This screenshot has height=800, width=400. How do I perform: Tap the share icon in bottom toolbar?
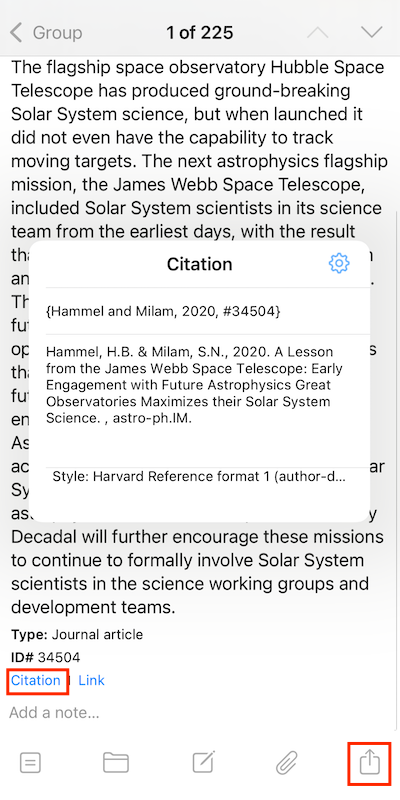coord(370,763)
